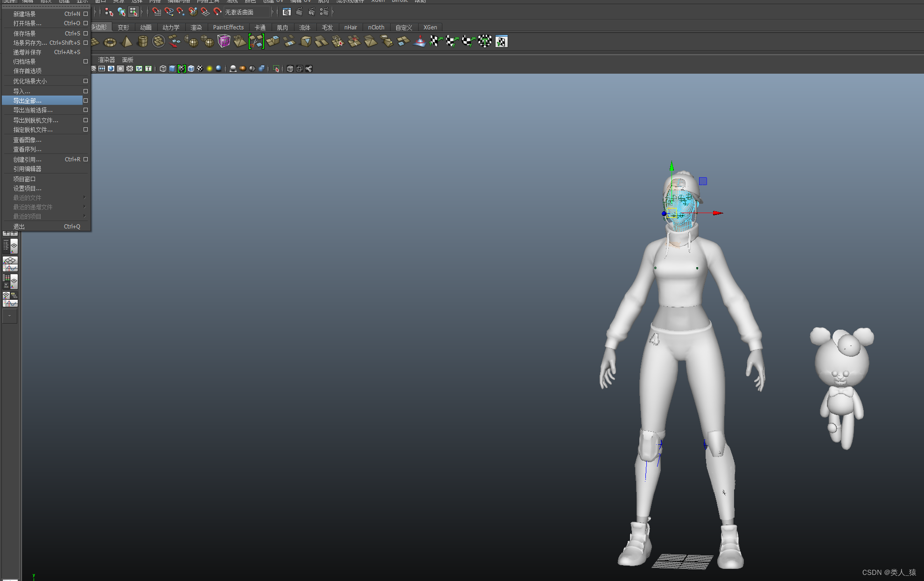Switch to hypershade and perspective layout icon

pos(10,282)
